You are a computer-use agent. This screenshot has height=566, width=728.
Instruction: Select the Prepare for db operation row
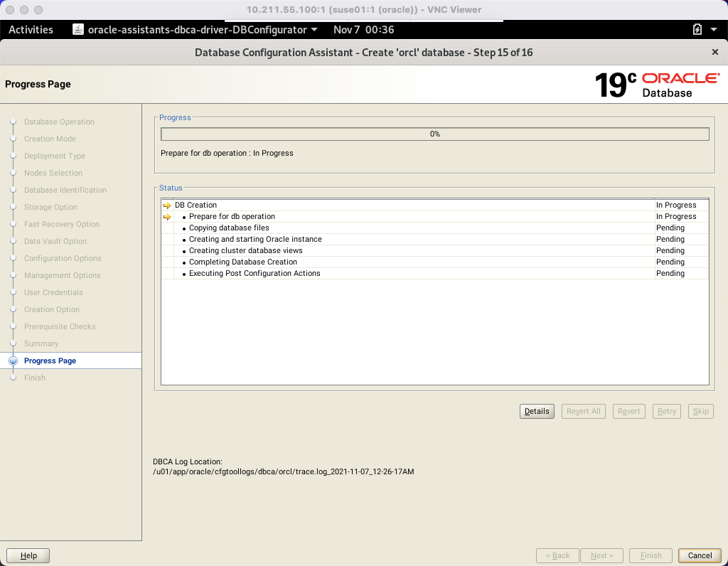(x=434, y=216)
